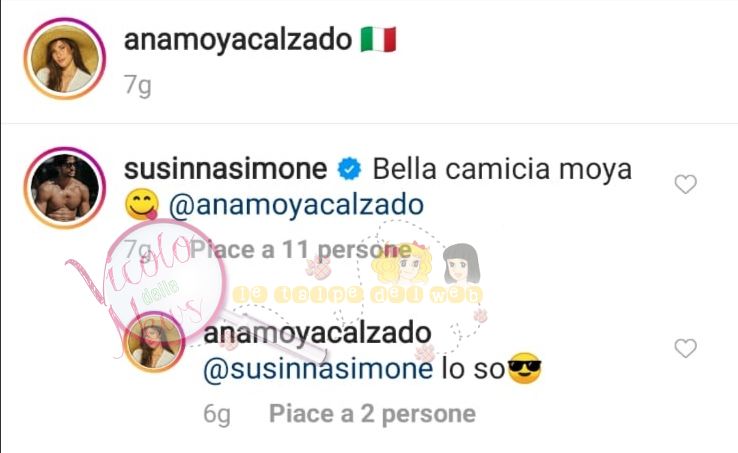Click the blue verified badge beside susinnasimone
Image resolution: width=738 pixels, height=453 pixels.
point(349,169)
